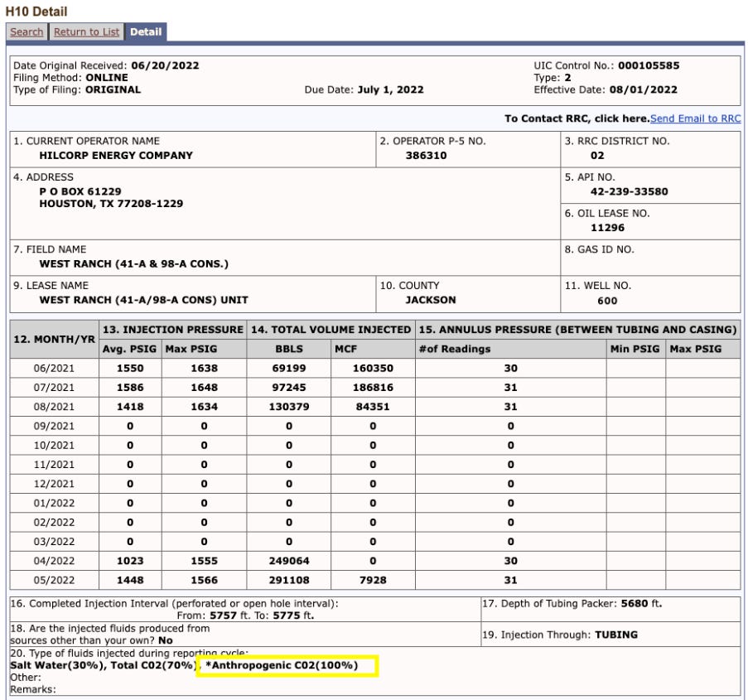Select the API number 42-239-33580
748x700 pixels.
(629, 191)
